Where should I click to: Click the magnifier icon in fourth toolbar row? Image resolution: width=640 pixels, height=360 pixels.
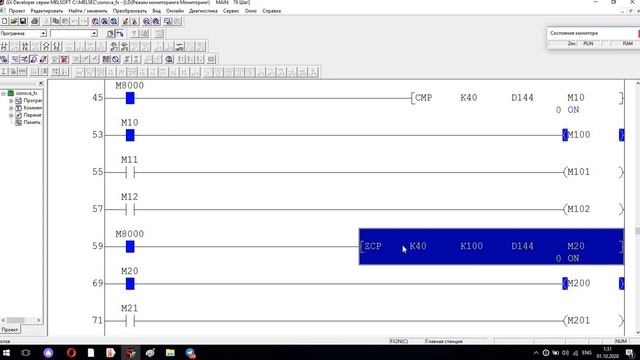tap(169, 60)
